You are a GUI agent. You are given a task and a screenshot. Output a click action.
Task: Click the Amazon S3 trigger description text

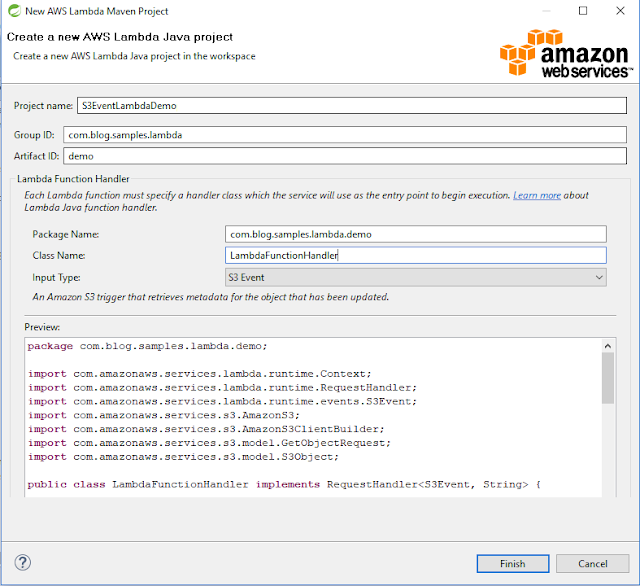pos(211,297)
